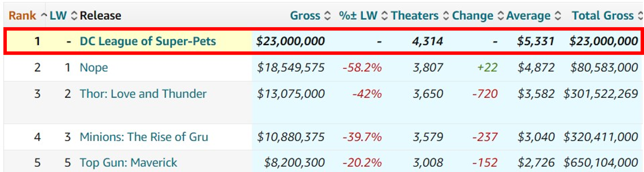The width and height of the screenshot is (644, 172).
Task: Sort by Theaters header label
Action: pos(415,16)
